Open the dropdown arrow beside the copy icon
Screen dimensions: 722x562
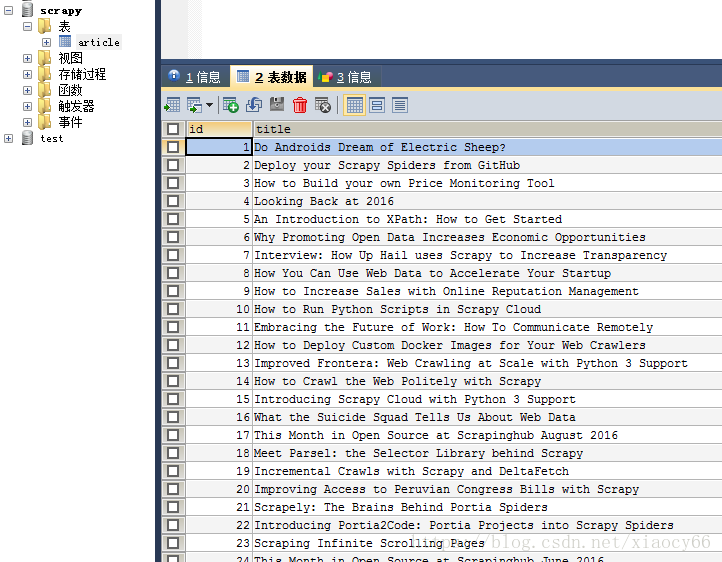point(210,105)
